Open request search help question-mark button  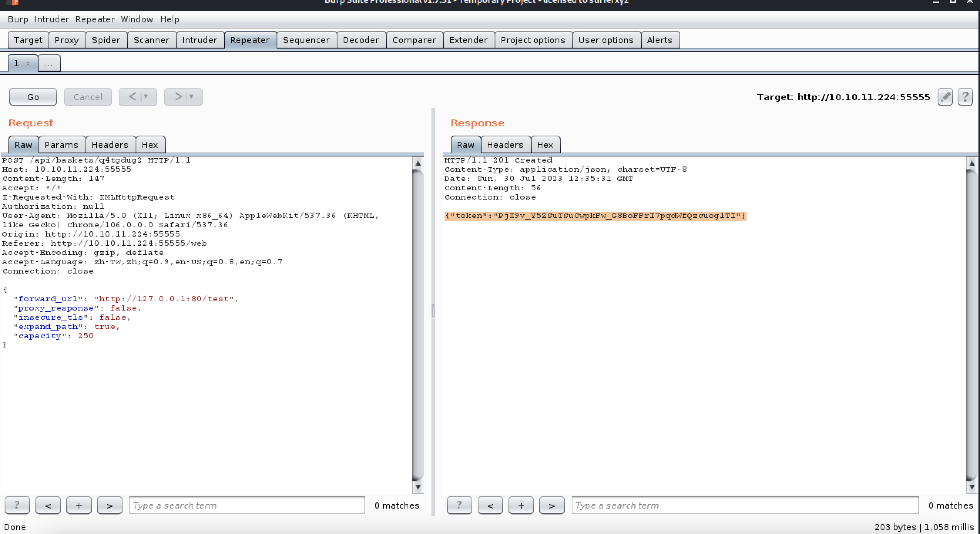tap(17, 505)
